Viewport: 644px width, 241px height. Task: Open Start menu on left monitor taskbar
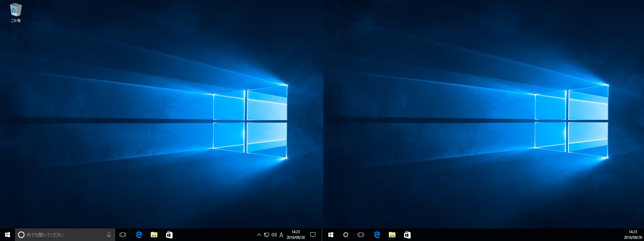(8, 235)
